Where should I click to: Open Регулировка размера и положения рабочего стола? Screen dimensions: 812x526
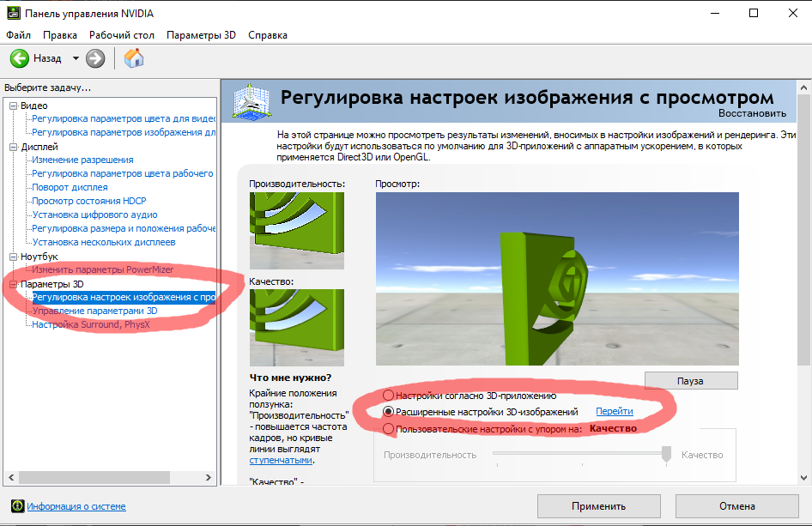[124, 228]
